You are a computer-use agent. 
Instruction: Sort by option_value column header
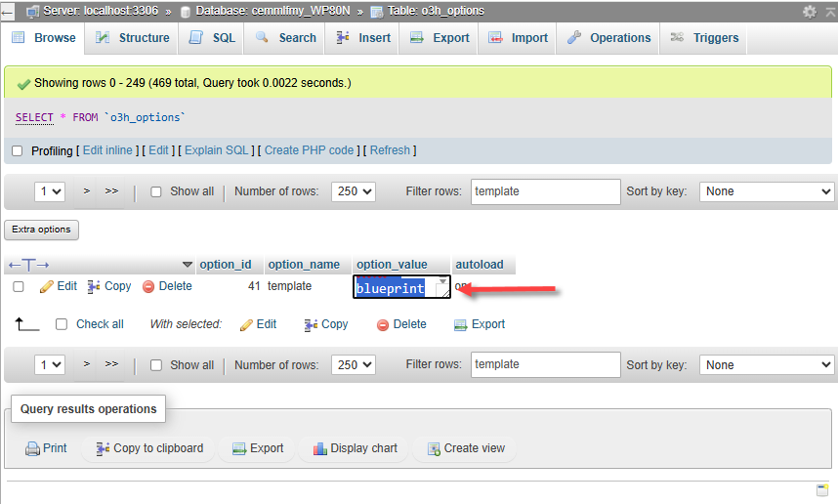click(392, 265)
